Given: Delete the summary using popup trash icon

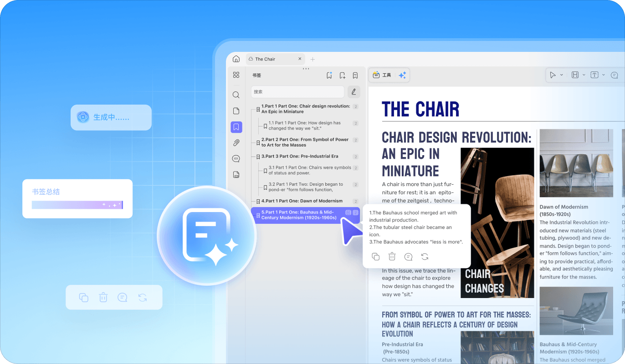Looking at the screenshot, I should (x=392, y=257).
